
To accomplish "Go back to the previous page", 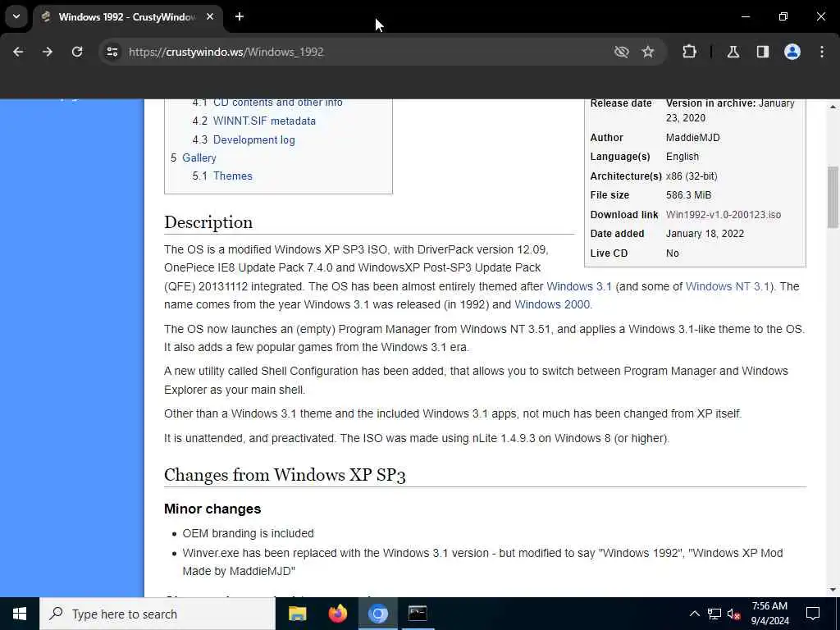I will tap(18, 52).
